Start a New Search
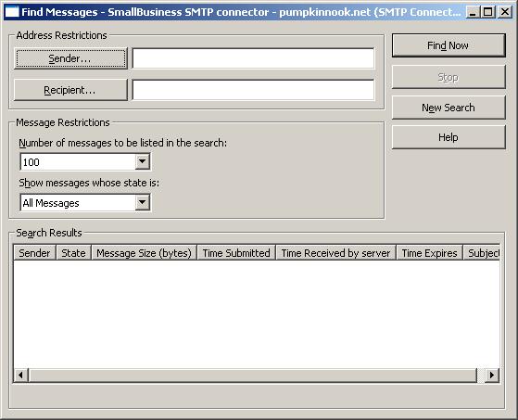The image size is (518, 420). point(449,108)
